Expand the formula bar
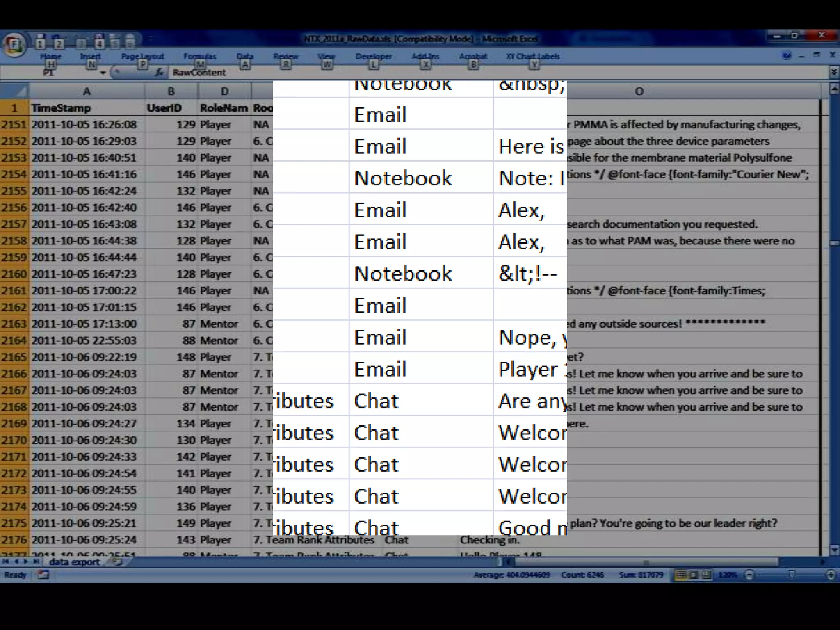The height and width of the screenshot is (630, 840). coord(833,73)
